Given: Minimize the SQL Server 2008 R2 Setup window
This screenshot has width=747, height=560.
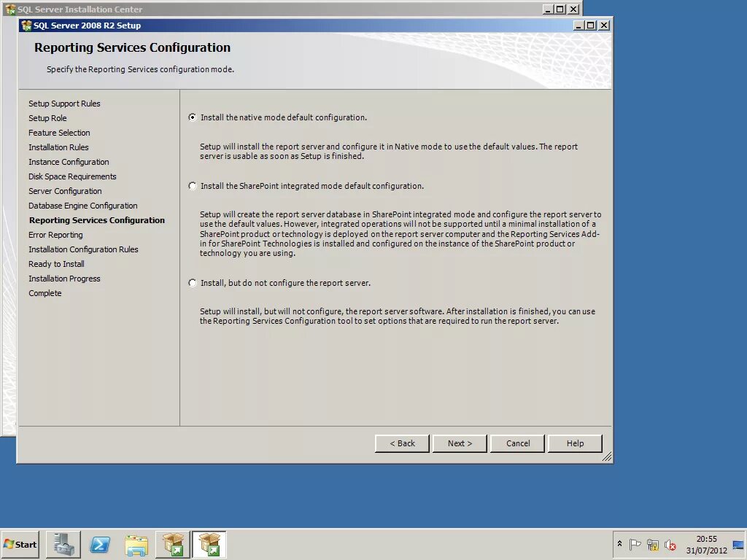Looking at the screenshot, I should (x=578, y=26).
